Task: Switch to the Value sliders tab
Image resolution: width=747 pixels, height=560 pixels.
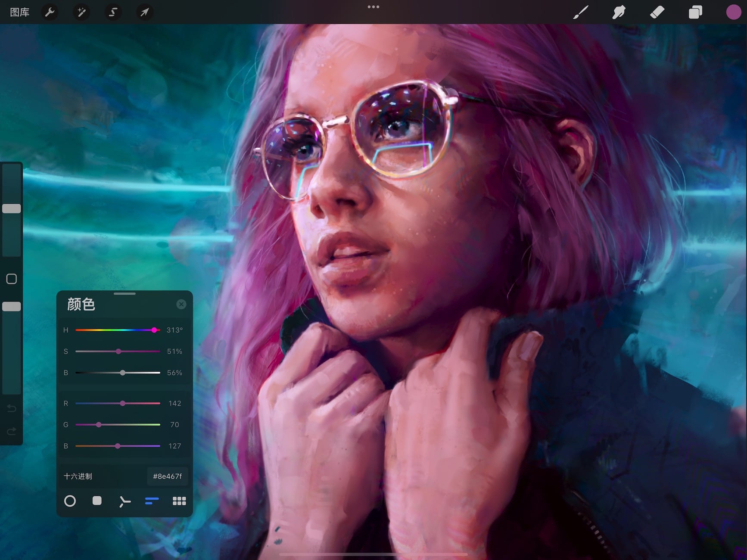Action: pos(152,501)
